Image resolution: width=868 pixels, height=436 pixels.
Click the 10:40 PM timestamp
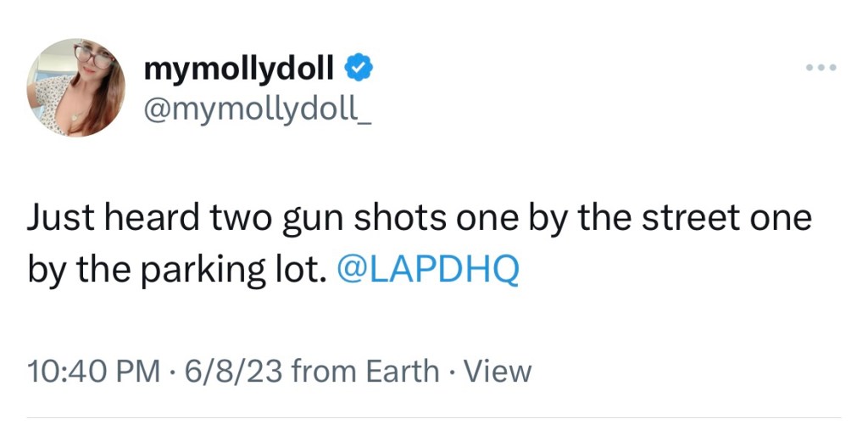[x=92, y=371]
